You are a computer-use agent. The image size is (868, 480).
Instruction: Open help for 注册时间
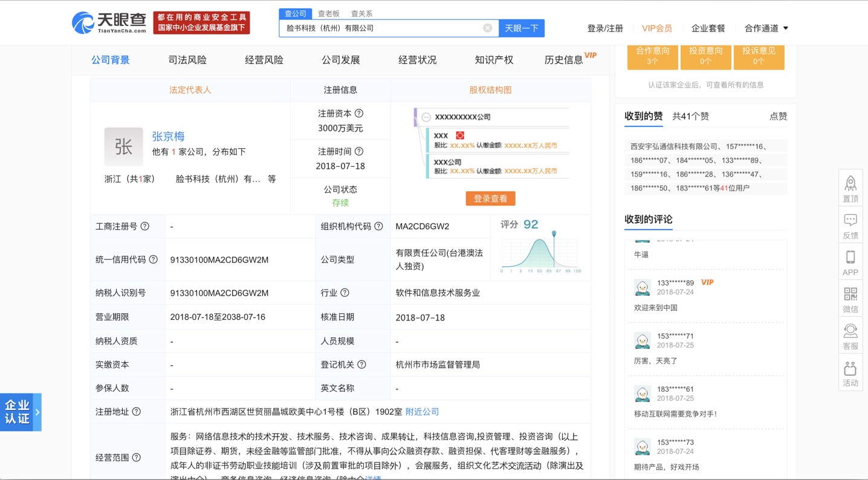pyautogui.click(x=359, y=151)
